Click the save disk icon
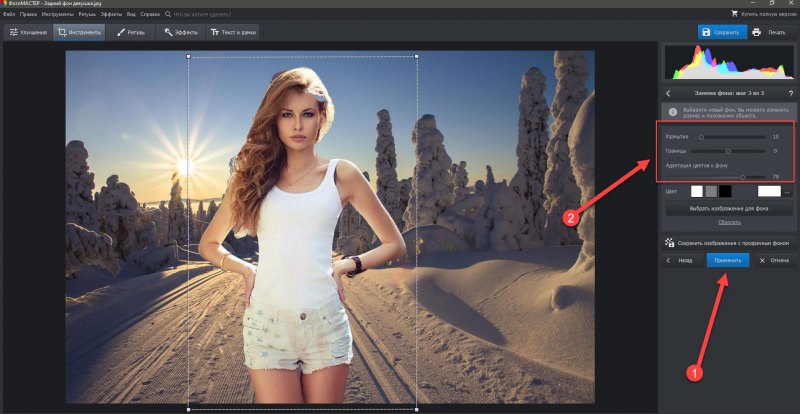The height and width of the screenshot is (414, 800). (x=706, y=32)
